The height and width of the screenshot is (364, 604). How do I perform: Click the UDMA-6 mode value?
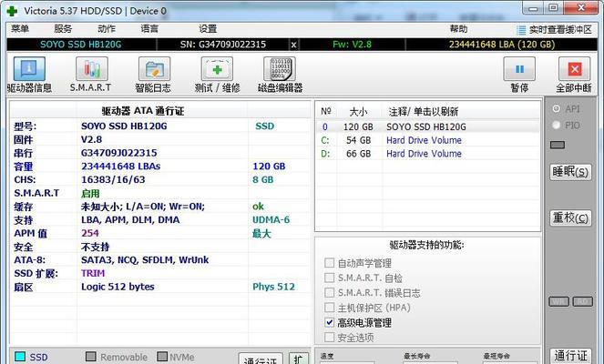271,219
